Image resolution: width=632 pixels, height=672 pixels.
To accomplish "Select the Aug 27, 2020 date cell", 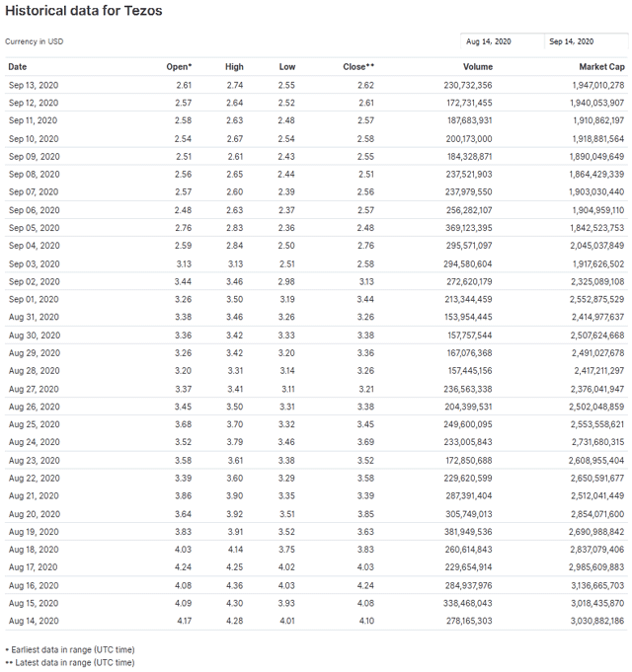I will (34, 389).
